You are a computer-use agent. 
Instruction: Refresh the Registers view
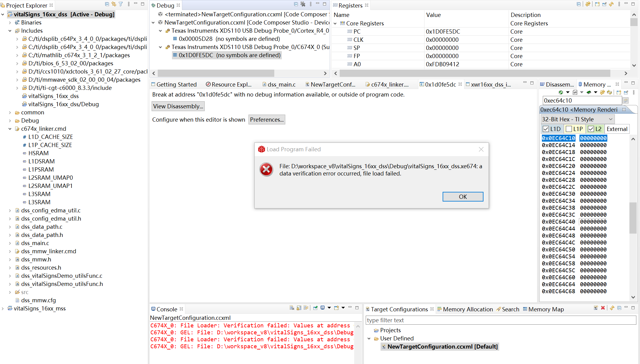click(611, 4)
